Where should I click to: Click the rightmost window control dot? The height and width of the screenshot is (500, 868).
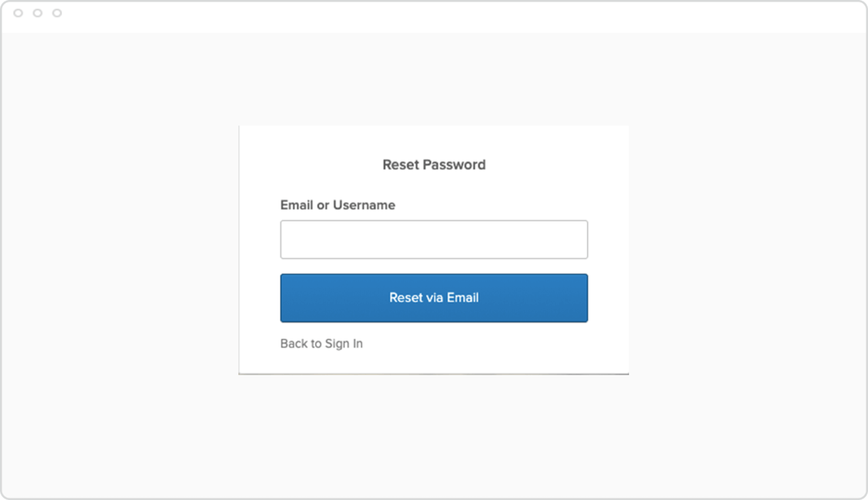(56, 12)
